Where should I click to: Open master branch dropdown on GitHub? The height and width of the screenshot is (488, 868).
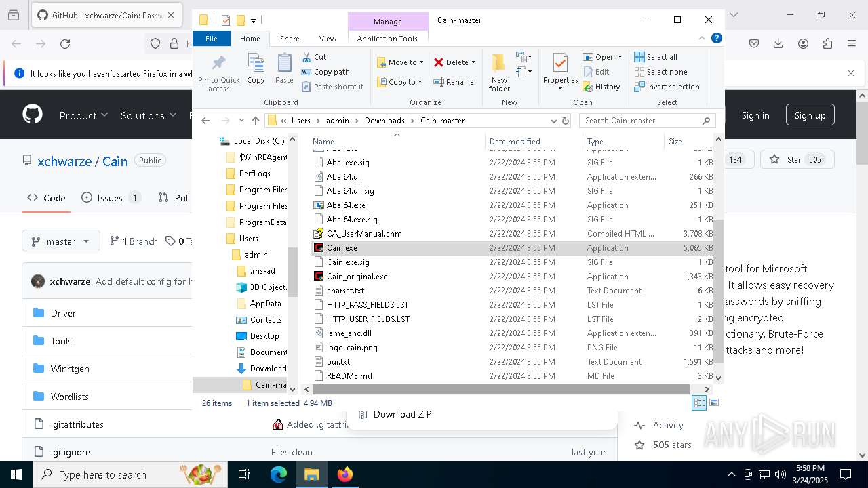(x=61, y=241)
